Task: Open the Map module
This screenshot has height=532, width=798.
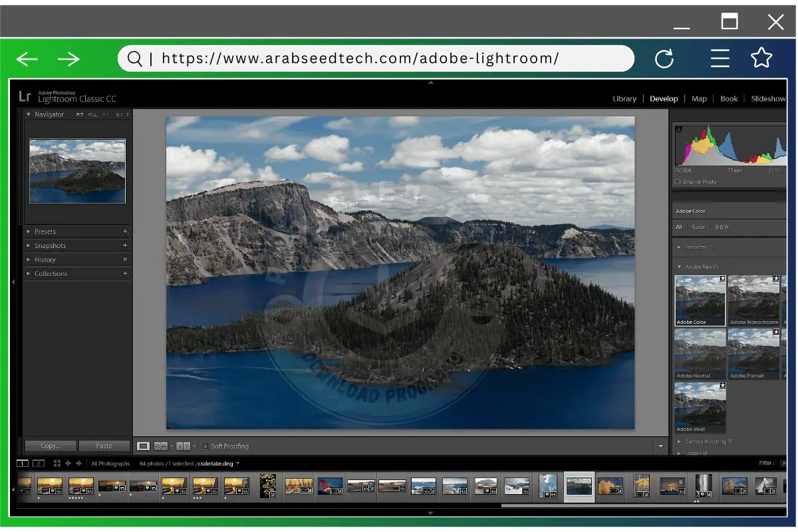Action: click(699, 98)
